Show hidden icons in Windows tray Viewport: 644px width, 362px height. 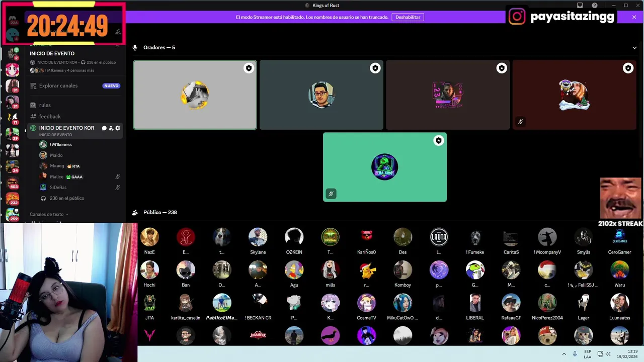(564, 354)
